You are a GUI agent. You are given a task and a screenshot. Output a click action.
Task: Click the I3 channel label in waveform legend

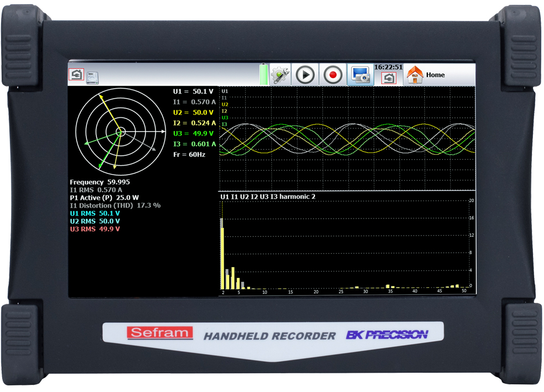224,124
